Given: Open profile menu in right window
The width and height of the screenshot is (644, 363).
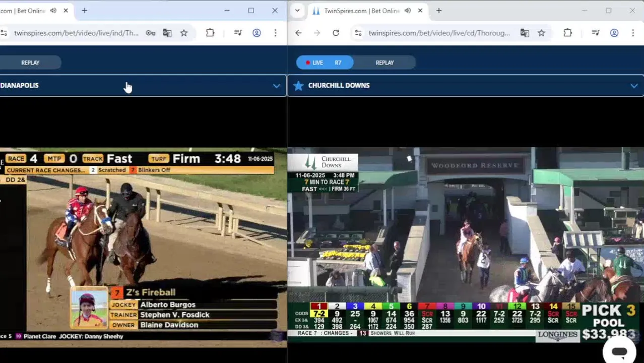Looking at the screenshot, I should (614, 33).
